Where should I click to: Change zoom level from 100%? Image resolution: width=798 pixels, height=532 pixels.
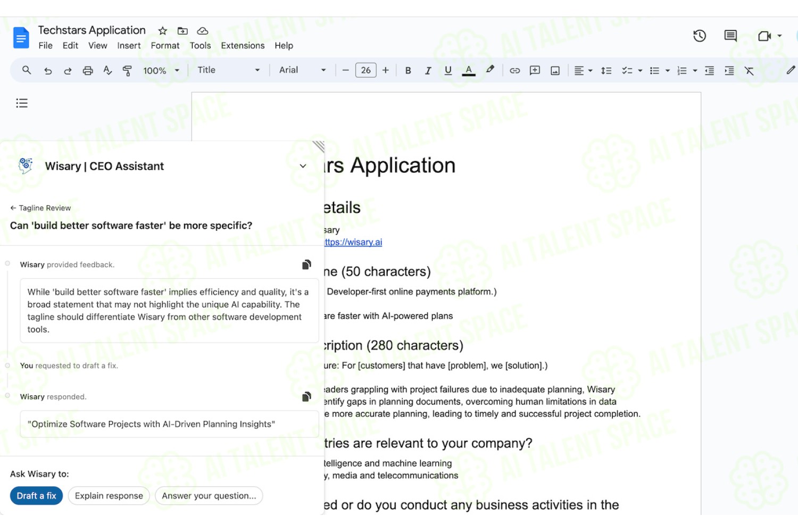(x=161, y=70)
